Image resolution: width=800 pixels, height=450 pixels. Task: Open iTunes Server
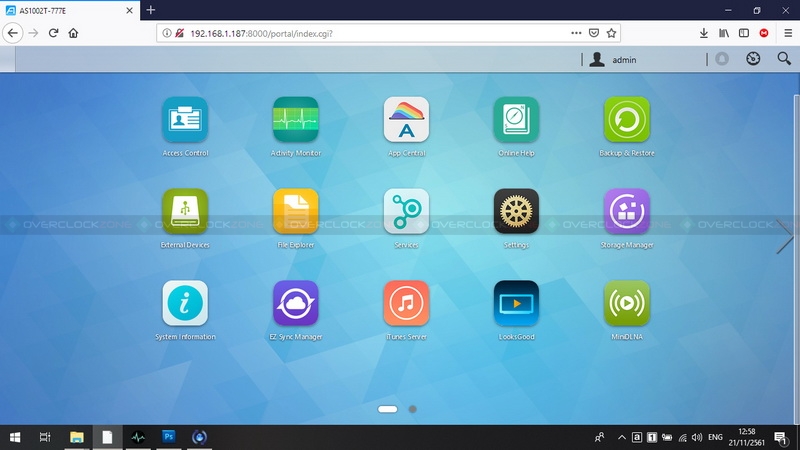(x=406, y=303)
